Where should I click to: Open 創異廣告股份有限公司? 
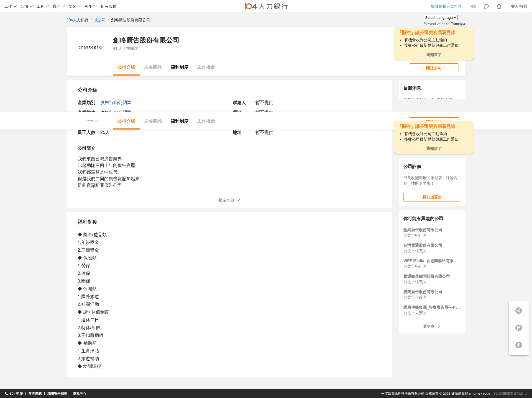coord(423,230)
